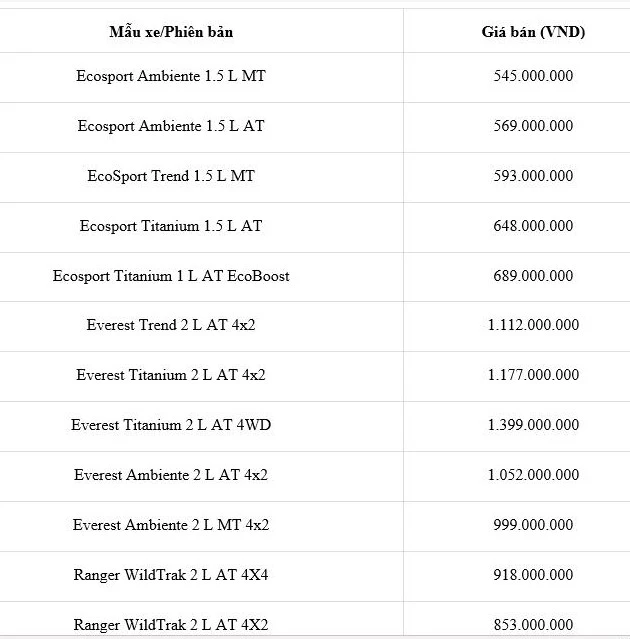
Task: Click the price 545.000.000
Action: point(533,76)
